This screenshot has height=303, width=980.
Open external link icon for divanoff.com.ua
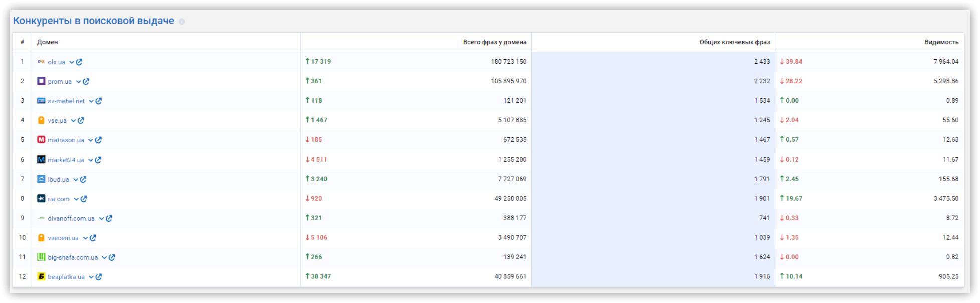click(109, 219)
